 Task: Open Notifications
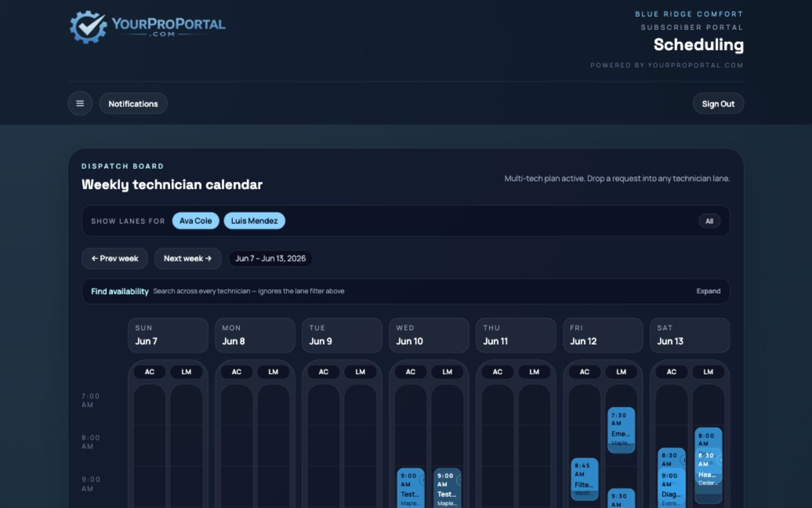(x=133, y=104)
